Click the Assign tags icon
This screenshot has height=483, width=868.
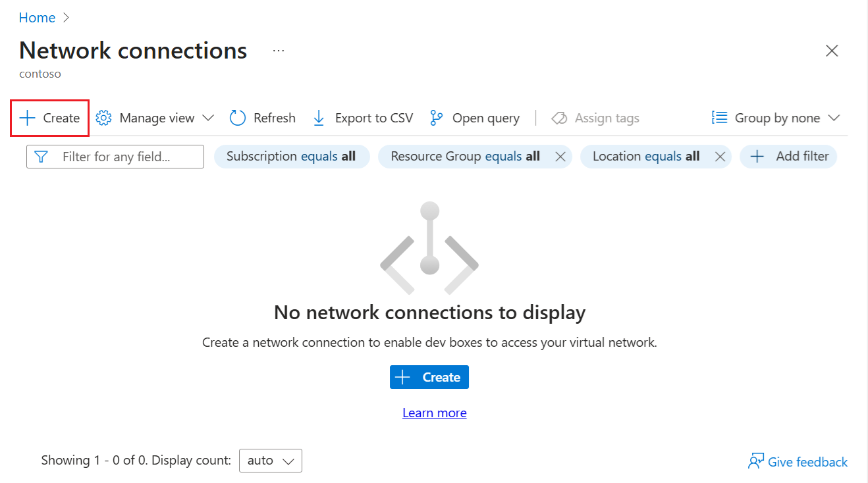coord(559,118)
